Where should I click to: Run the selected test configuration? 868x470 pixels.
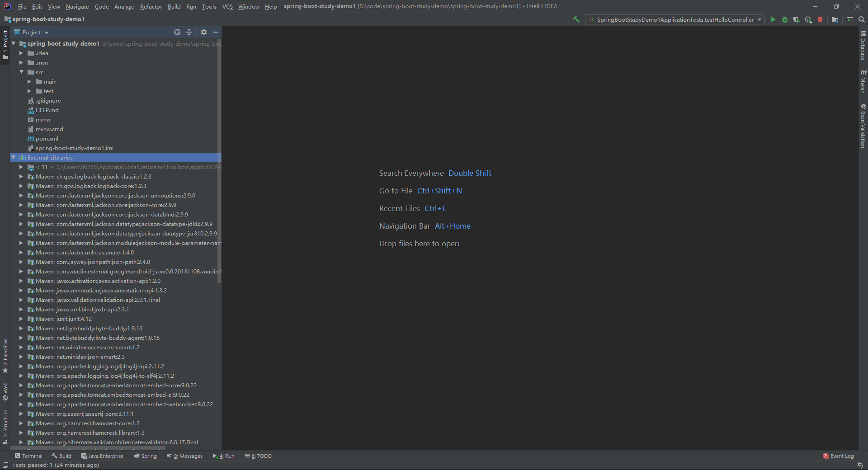[x=773, y=19]
